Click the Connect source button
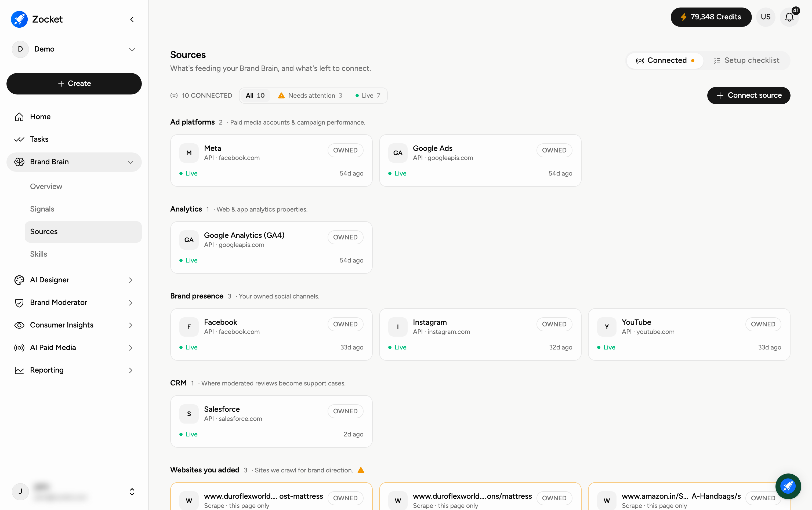 pyautogui.click(x=749, y=95)
